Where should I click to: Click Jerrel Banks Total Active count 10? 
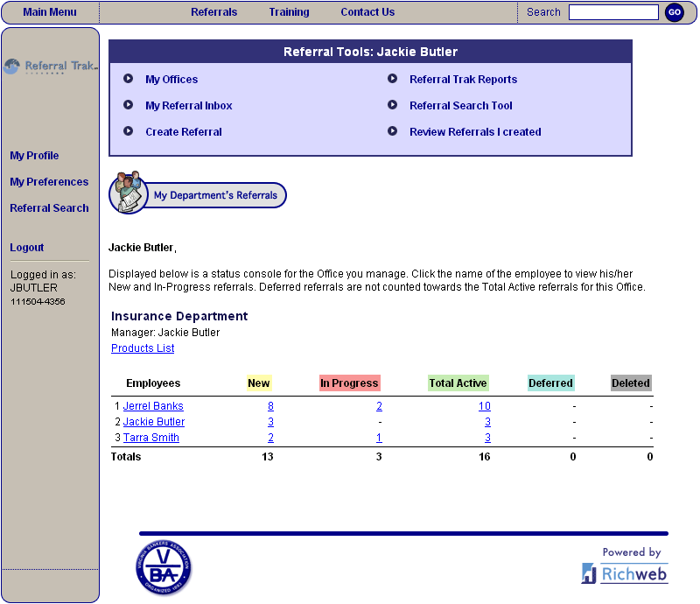click(485, 406)
